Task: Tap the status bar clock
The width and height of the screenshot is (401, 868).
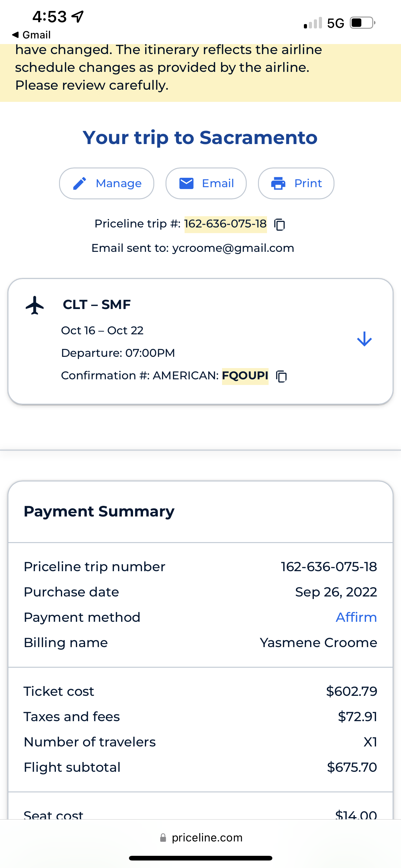Action: [x=49, y=17]
